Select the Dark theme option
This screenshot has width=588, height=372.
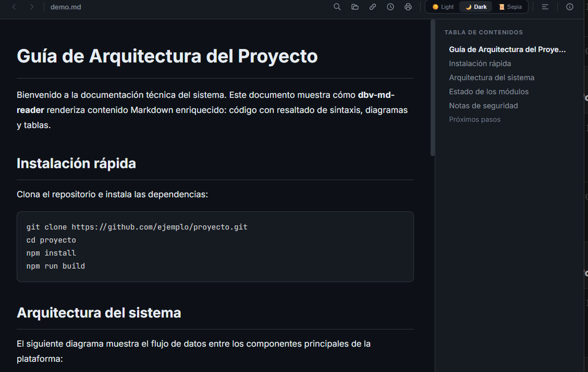(x=476, y=7)
